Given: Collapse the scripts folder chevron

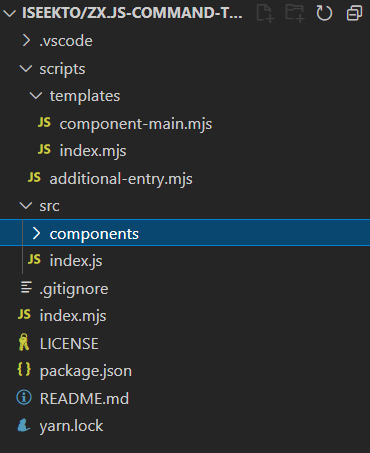Looking at the screenshot, I should (x=26, y=69).
